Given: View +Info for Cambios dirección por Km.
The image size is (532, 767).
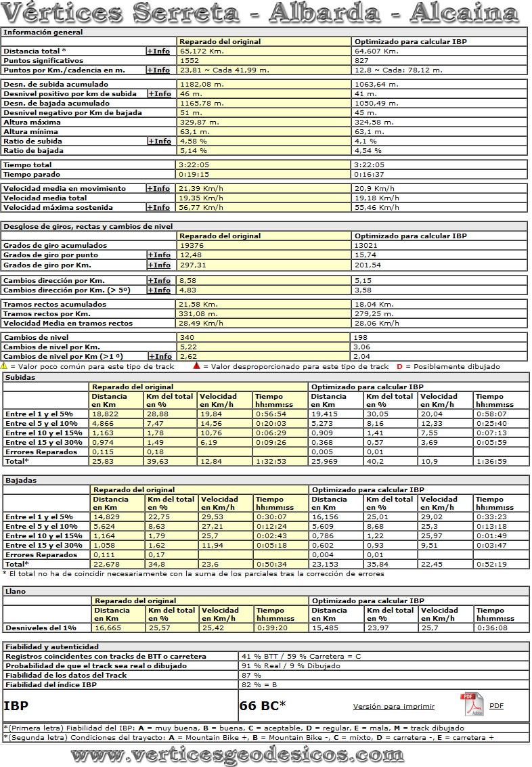Looking at the screenshot, I should (159, 280).
